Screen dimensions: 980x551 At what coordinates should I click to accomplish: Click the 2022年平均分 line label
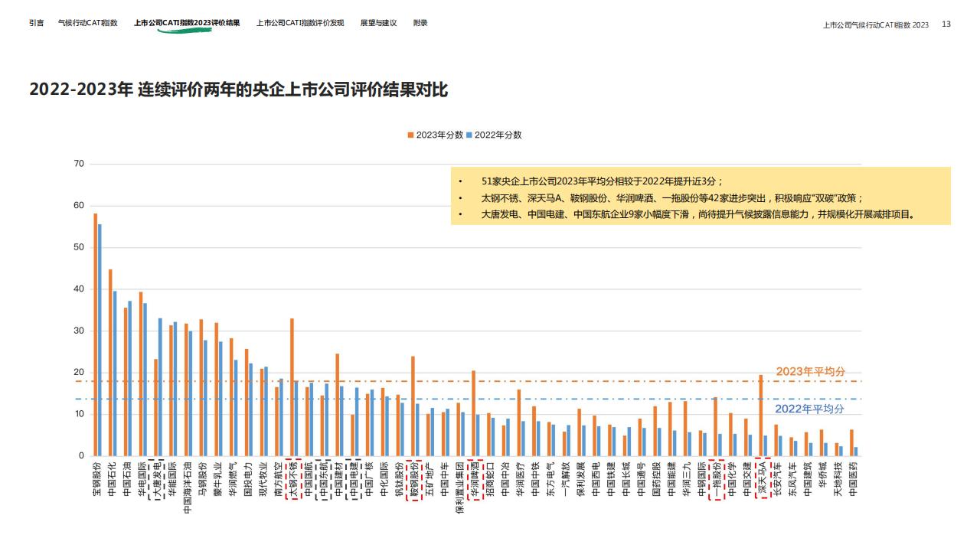pyautogui.click(x=811, y=409)
